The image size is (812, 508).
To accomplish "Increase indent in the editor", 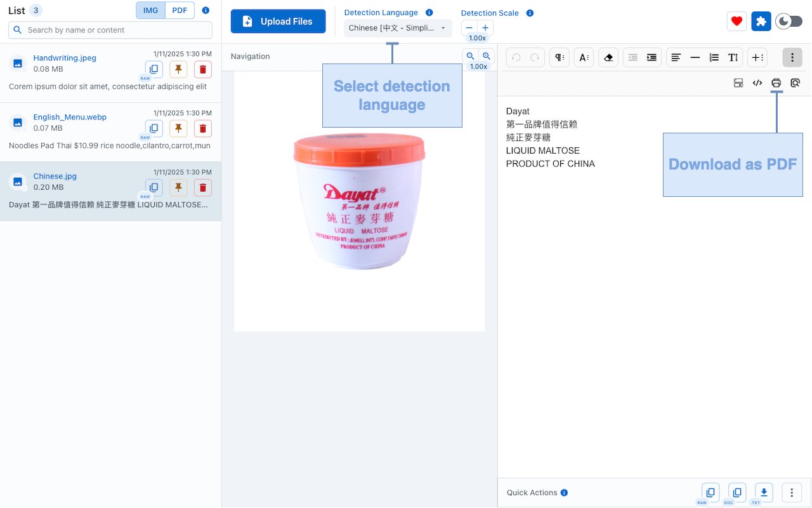I will 652,57.
